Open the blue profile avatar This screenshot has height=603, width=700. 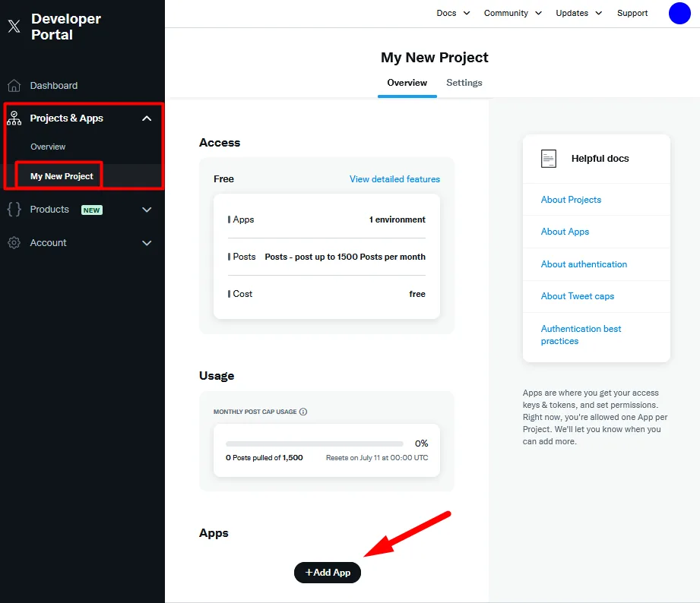pyautogui.click(x=679, y=14)
